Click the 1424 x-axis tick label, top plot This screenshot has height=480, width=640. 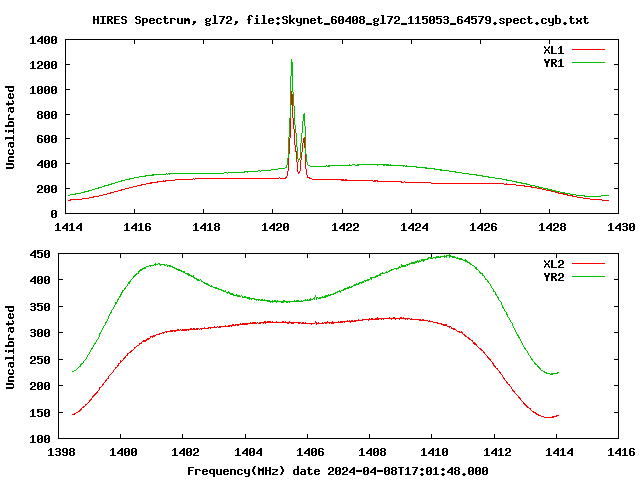tap(414, 227)
